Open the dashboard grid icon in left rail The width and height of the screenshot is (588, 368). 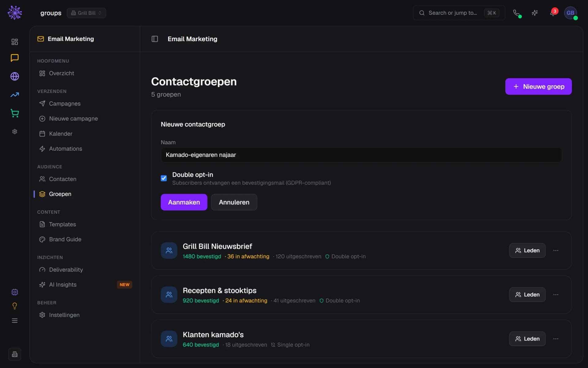15,42
